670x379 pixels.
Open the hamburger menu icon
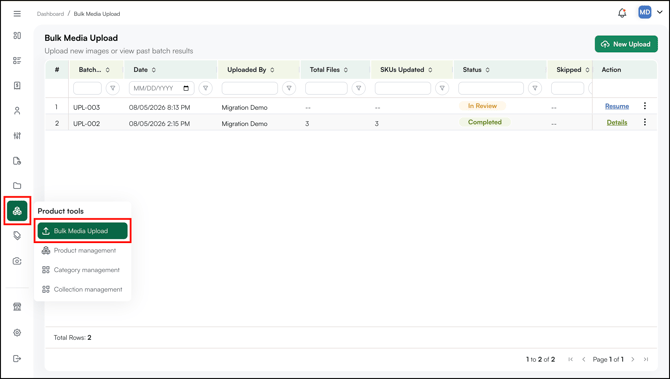click(17, 14)
